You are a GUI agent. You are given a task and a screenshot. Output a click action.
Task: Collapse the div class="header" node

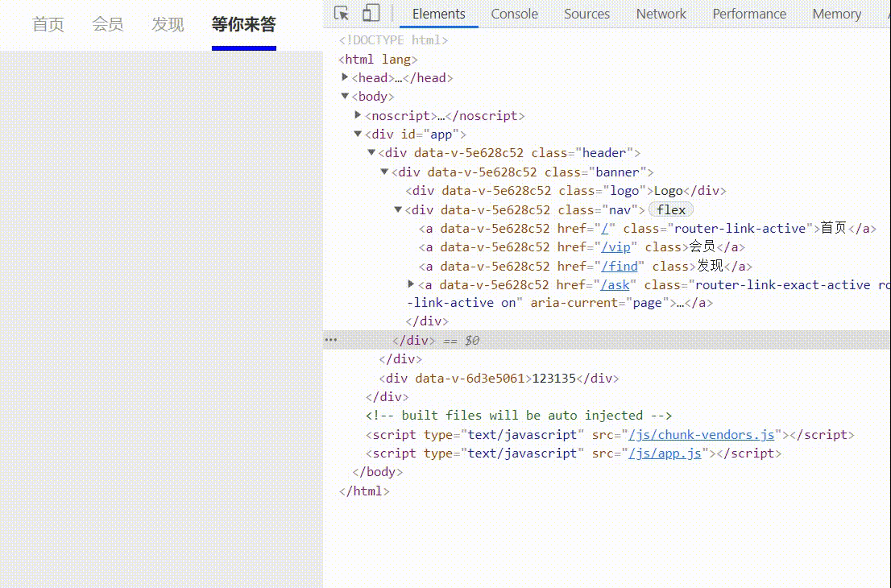click(x=371, y=152)
